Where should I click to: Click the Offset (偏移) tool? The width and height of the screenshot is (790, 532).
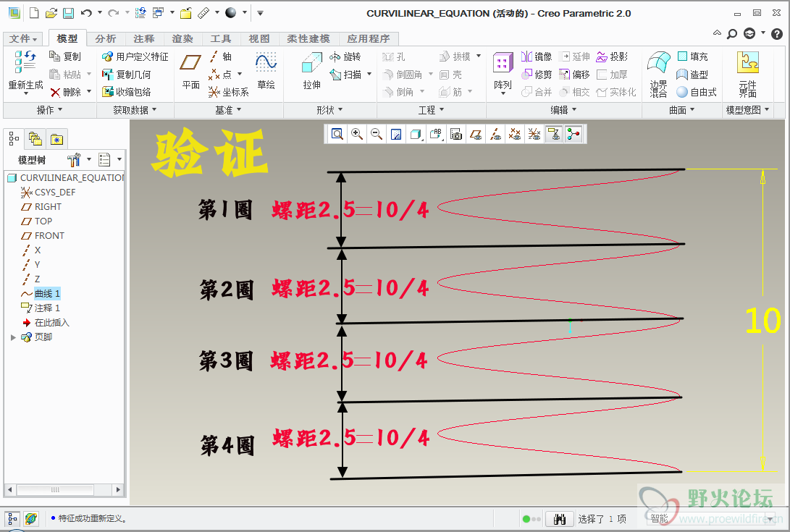574,75
